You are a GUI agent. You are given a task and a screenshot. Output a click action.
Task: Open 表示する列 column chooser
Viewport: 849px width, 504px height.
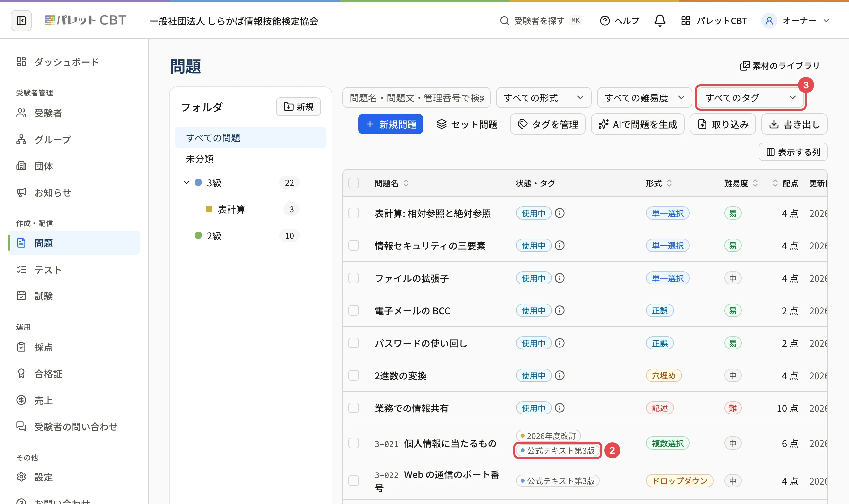click(x=793, y=152)
